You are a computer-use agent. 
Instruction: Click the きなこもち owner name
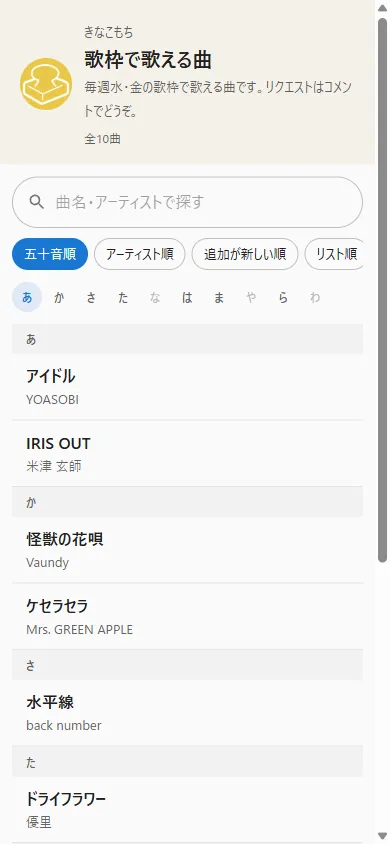[x=108, y=33]
